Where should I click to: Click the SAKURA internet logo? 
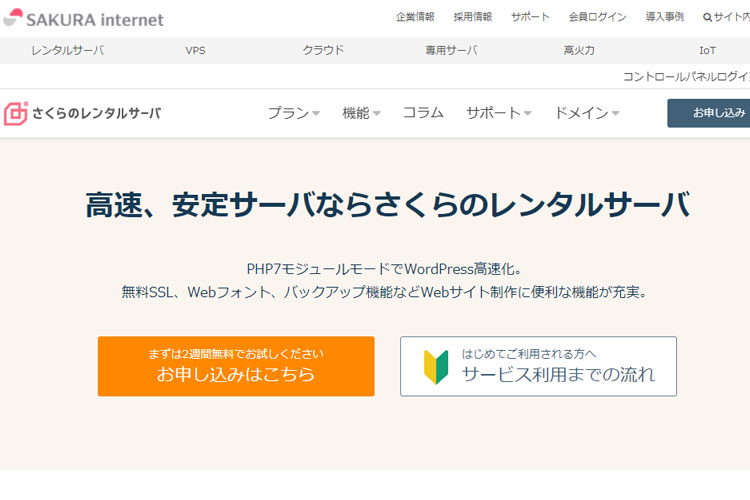[x=83, y=18]
